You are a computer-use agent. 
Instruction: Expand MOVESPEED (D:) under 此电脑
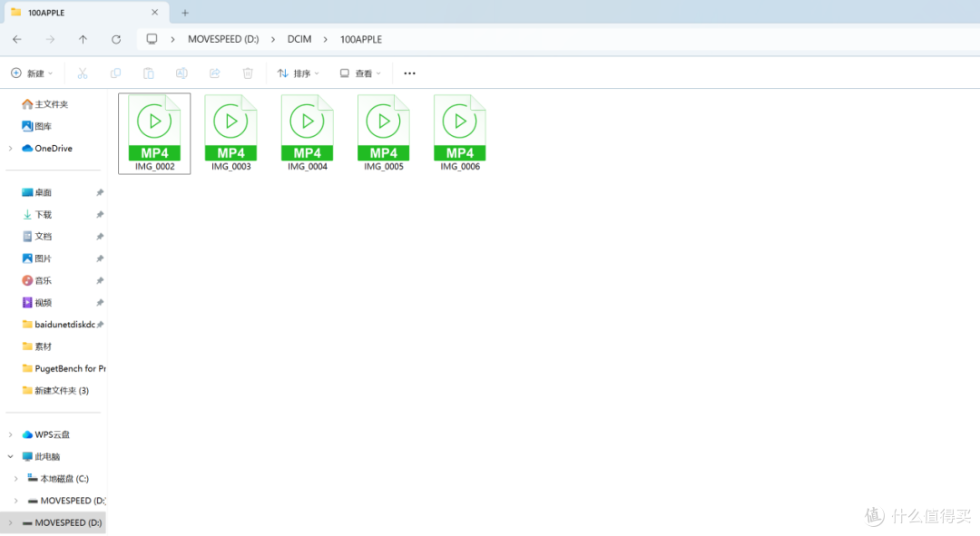pyautogui.click(x=16, y=501)
